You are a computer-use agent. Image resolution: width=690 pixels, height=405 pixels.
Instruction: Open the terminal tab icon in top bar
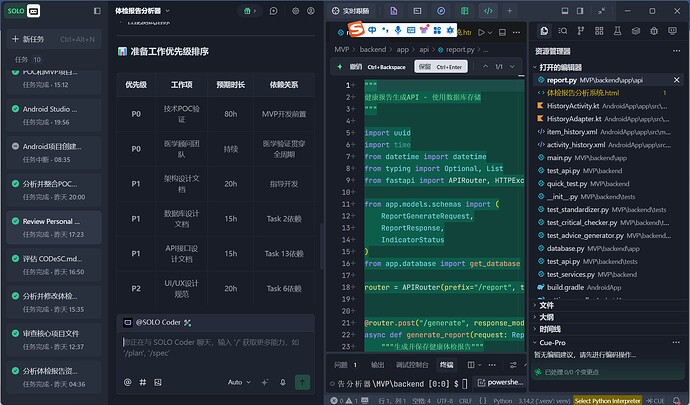417,11
